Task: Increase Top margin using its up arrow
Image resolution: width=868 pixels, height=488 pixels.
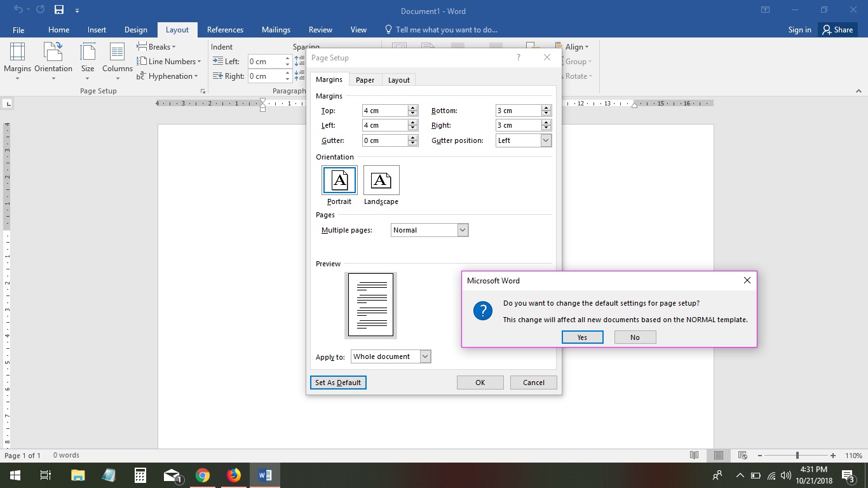Action: click(x=413, y=108)
